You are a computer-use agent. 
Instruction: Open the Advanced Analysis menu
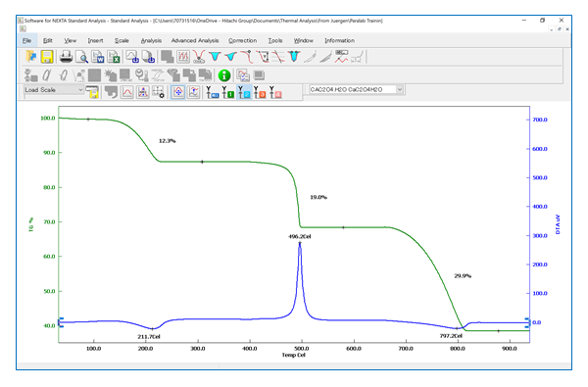pyautogui.click(x=195, y=40)
